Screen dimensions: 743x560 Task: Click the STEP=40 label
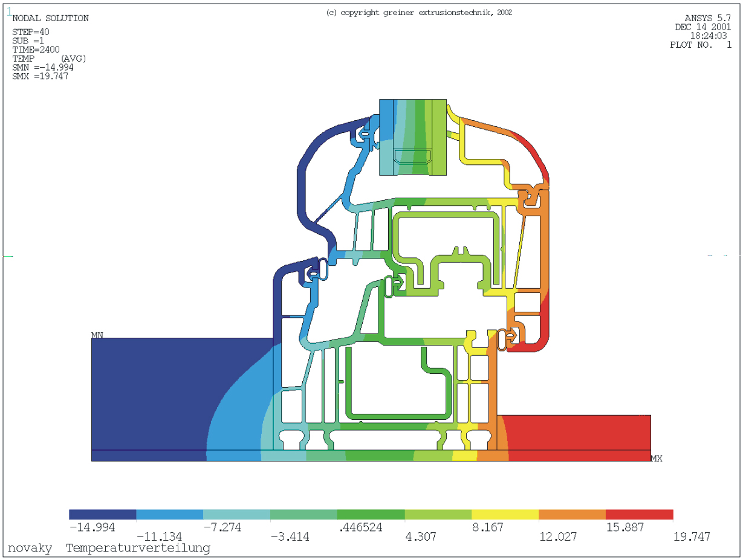(x=31, y=32)
